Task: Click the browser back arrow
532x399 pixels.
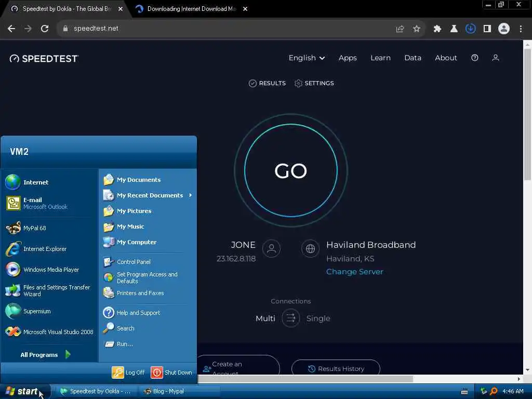Action: (x=11, y=29)
